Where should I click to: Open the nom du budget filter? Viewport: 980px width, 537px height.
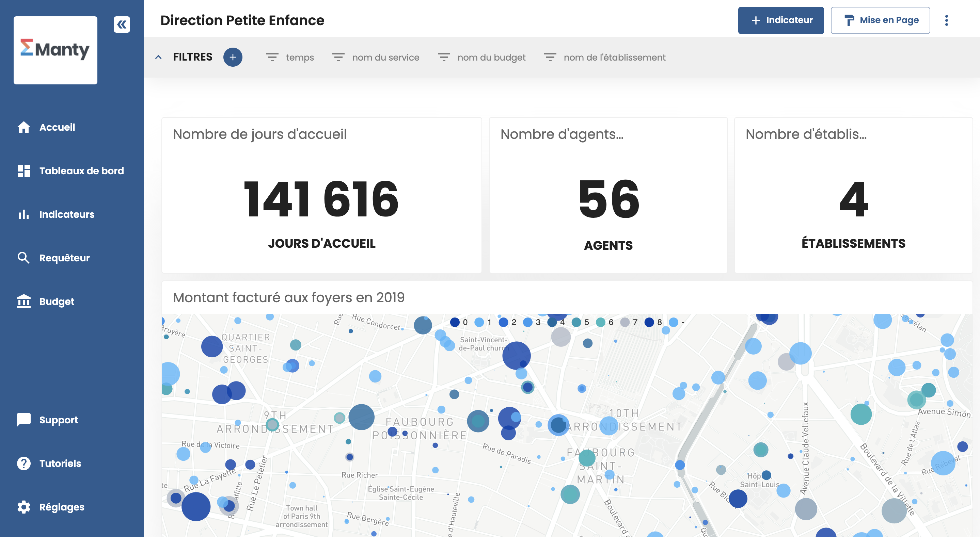coord(481,58)
